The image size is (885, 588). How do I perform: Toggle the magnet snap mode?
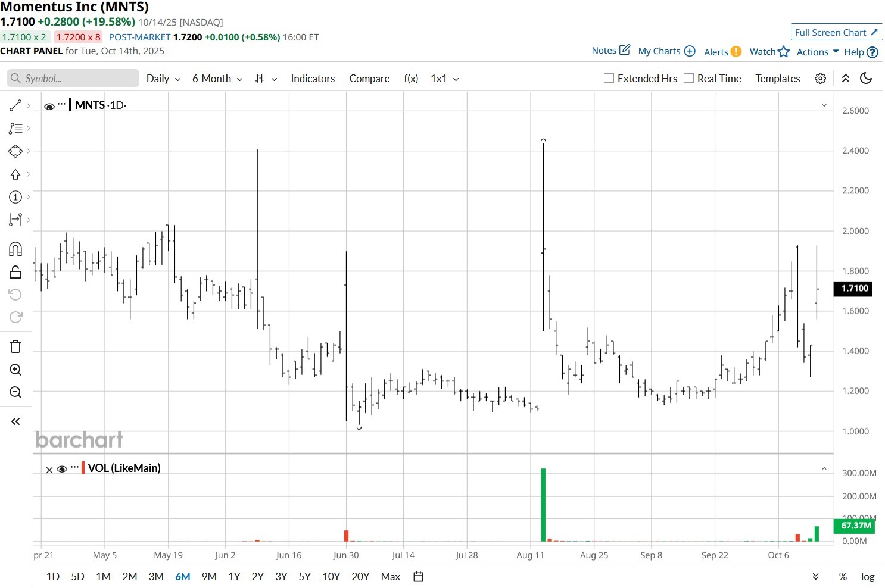pos(15,249)
